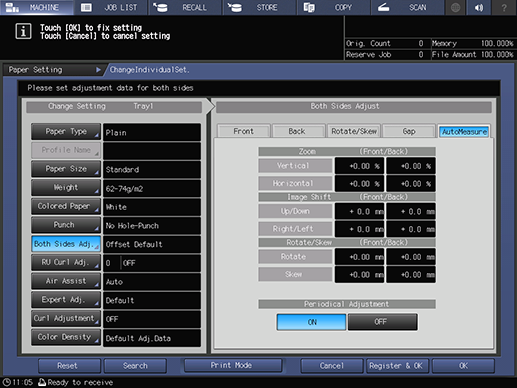Click the Ready to receive status icon

click(42, 382)
